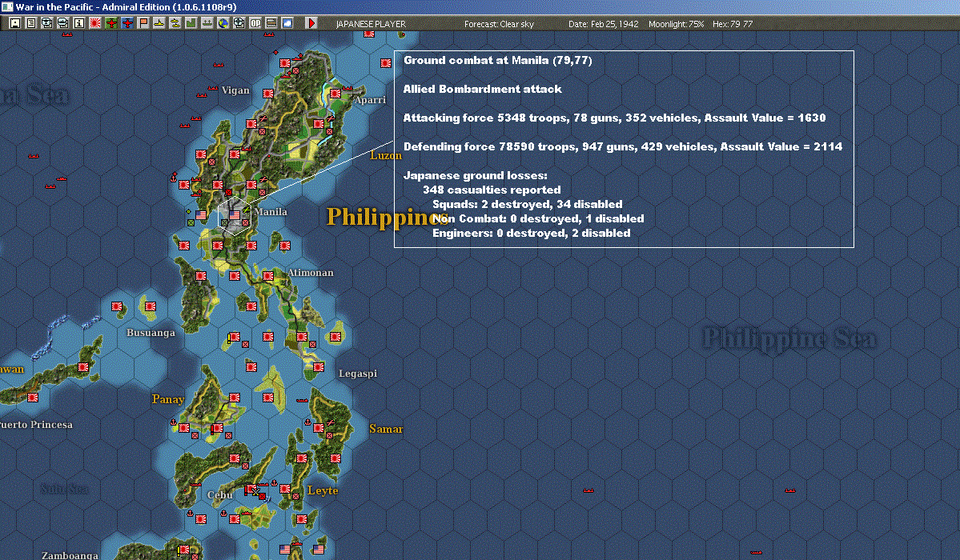Click the OP toolbar button

255,22
